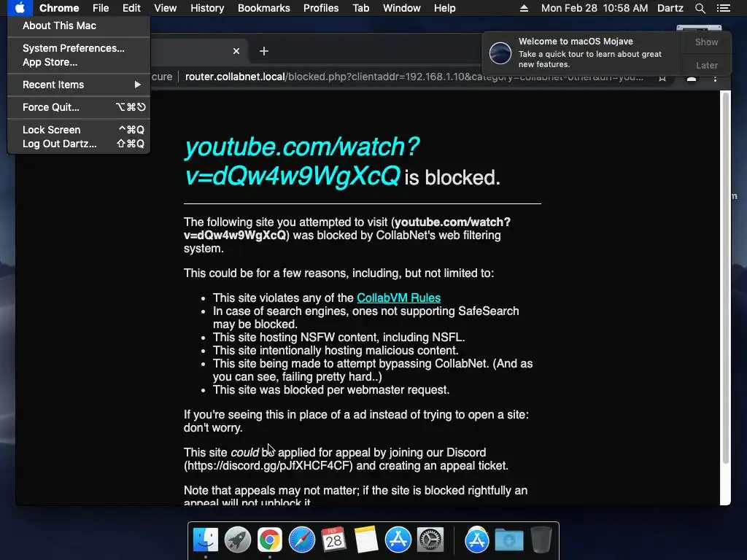Open Calendar icon showing 28

coord(333,540)
